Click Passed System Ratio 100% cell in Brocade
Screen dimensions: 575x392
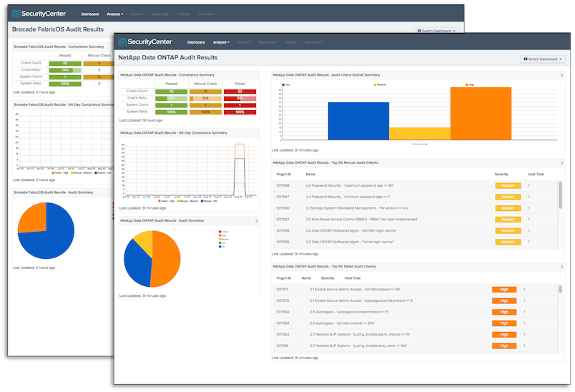click(65, 84)
